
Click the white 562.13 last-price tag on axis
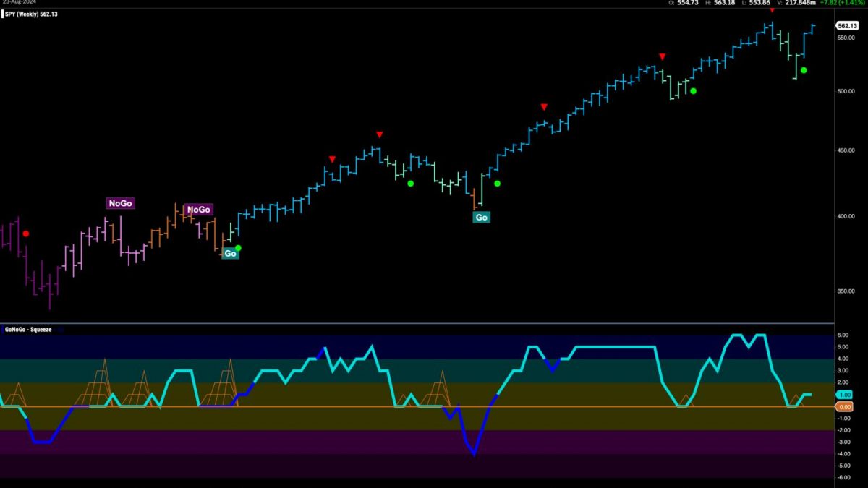pos(846,25)
